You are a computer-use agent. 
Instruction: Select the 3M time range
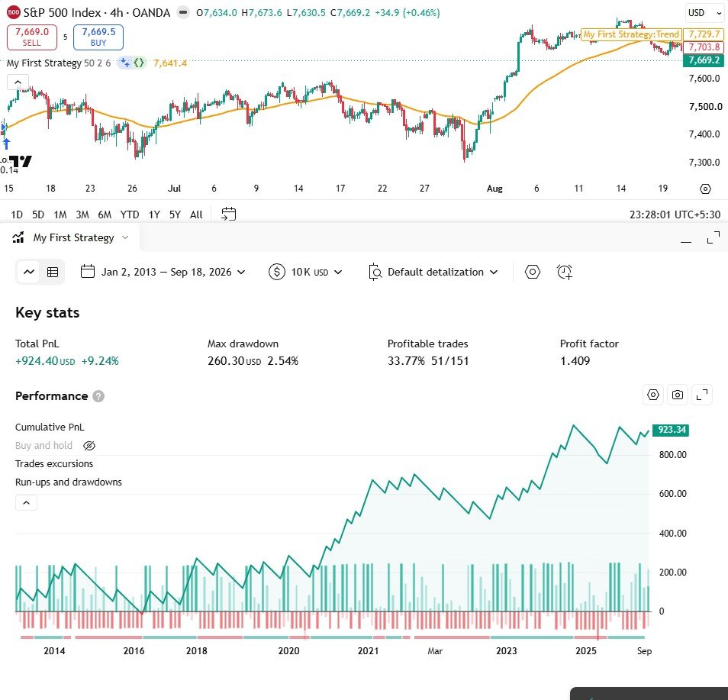[x=82, y=215]
